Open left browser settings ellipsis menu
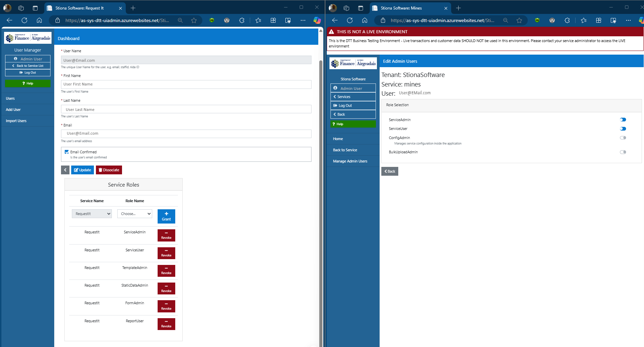Screen dimensions: 644x347 (x=303, y=20)
